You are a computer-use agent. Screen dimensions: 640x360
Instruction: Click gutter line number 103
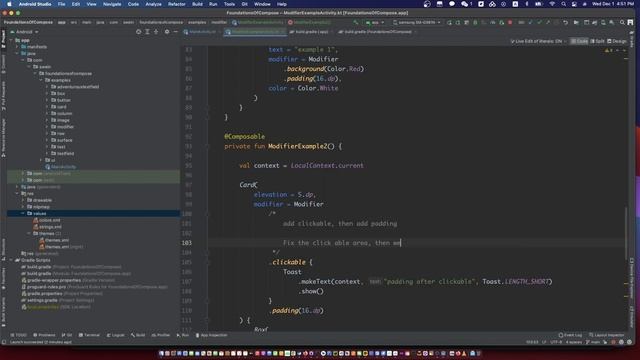[187, 243]
